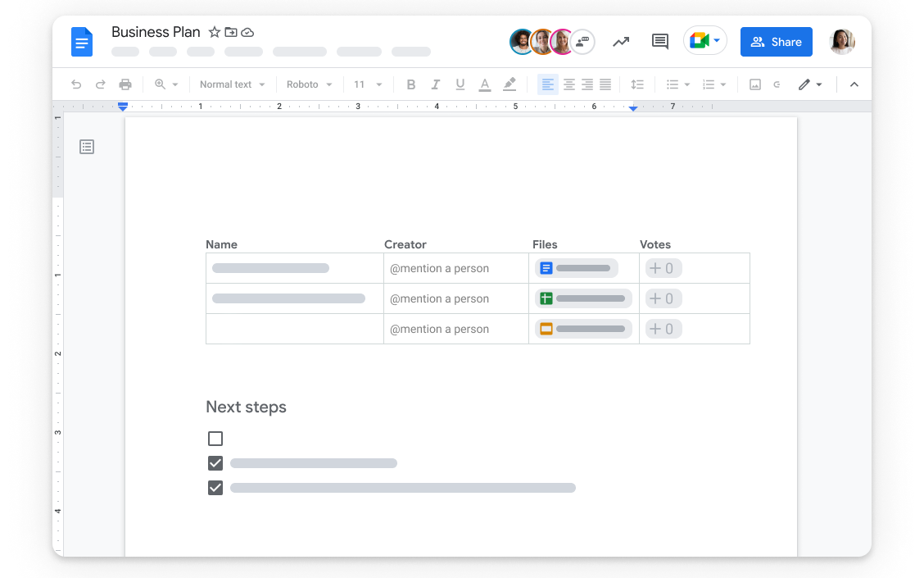Expand the Google Meet dropdown arrow
The width and height of the screenshot is (924, 578).
(x=718, y=41)
